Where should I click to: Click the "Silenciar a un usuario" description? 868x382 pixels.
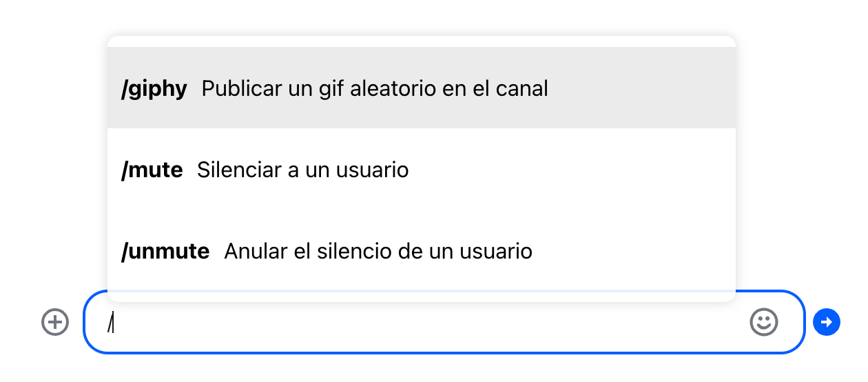pos(302,170)
